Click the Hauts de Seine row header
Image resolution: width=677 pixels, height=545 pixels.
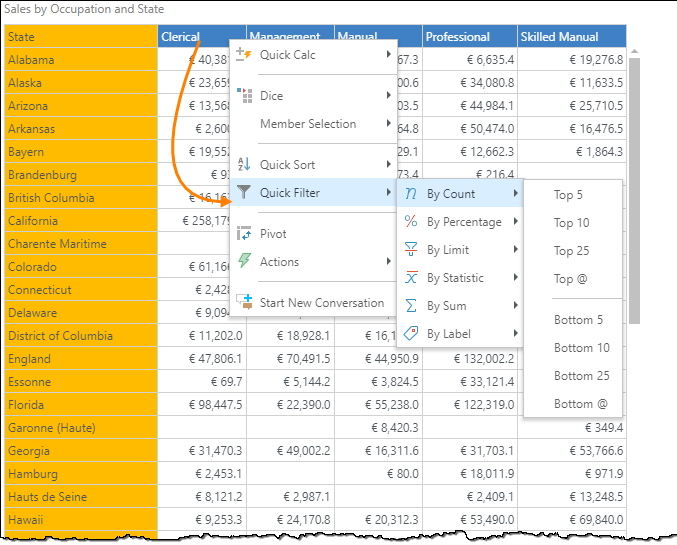(x=81, y=497)
